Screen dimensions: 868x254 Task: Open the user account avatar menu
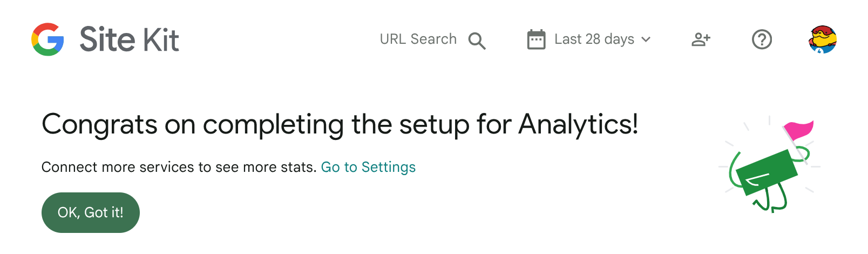click(x=823, y=39)
